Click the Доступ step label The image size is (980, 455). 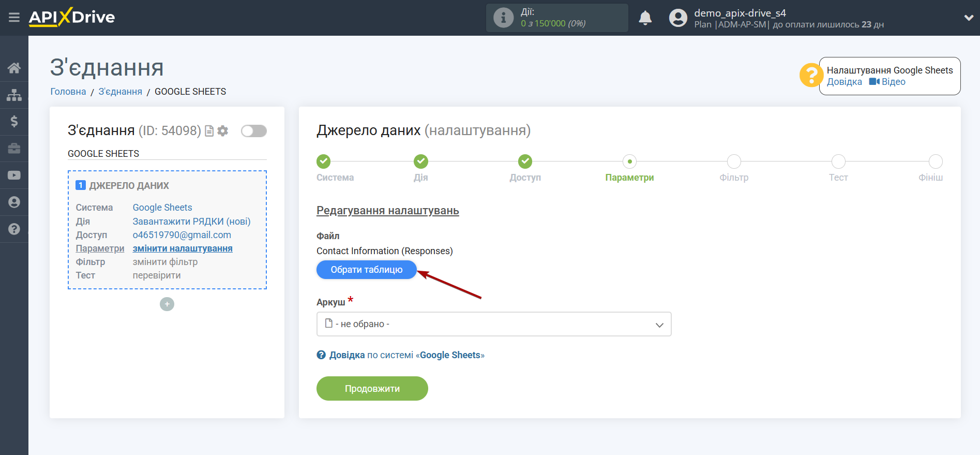(x=525, y=178)
